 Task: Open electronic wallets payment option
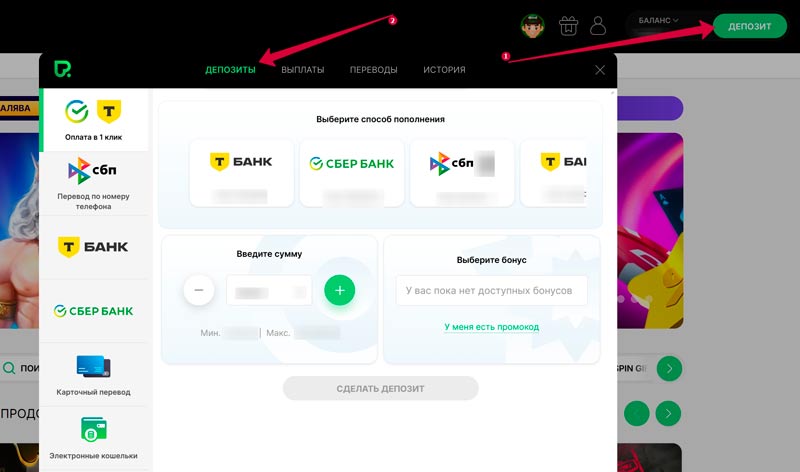click(x=94, y=438)
